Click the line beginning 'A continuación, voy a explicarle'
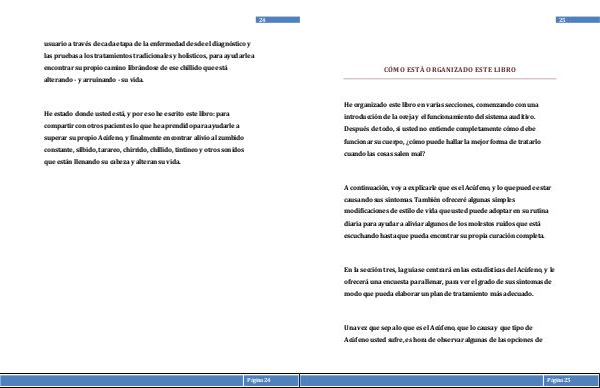Viewport: 600px width, 388px height. (447, 188)
